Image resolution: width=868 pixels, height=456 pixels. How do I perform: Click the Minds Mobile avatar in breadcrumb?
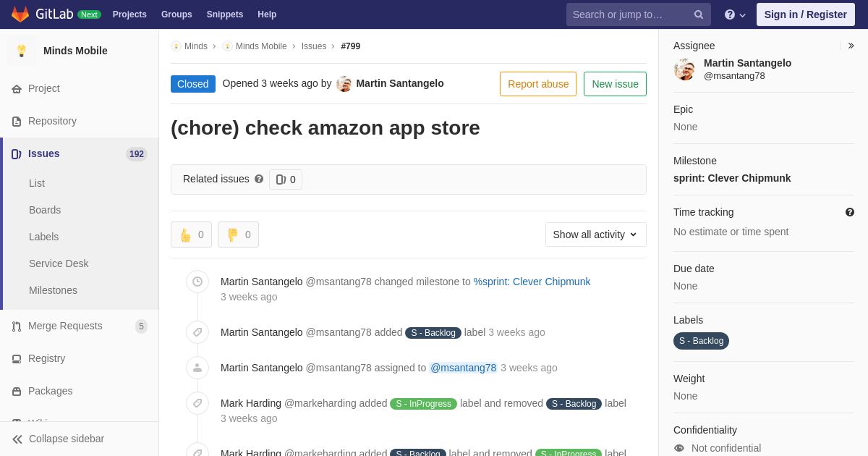pyautogui.click(x=227, y=46)
